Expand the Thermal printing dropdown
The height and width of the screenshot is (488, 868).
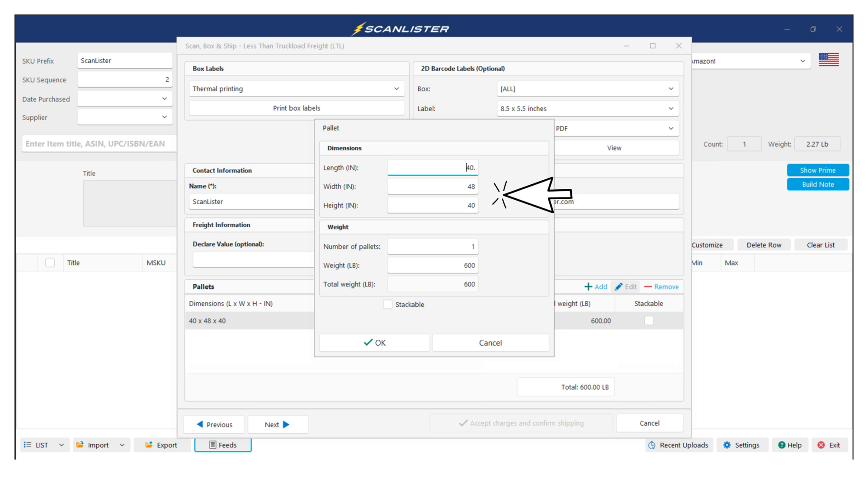tap(396, 89)
